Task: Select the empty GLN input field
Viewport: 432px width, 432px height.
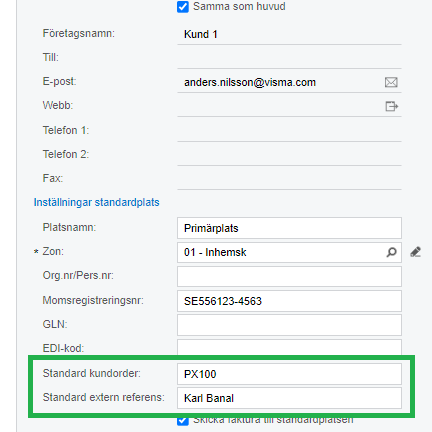Action: click(289, 325)
